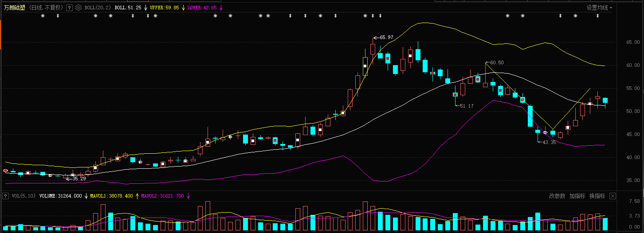Click the VOL panel question mark icon
The image size is (644, 233).
pos(6,196)
